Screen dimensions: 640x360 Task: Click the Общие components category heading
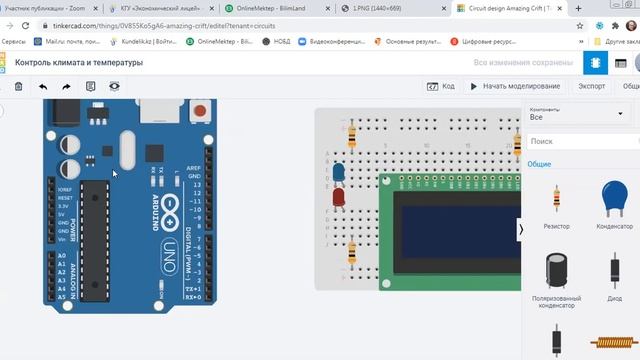coord(539,164)
